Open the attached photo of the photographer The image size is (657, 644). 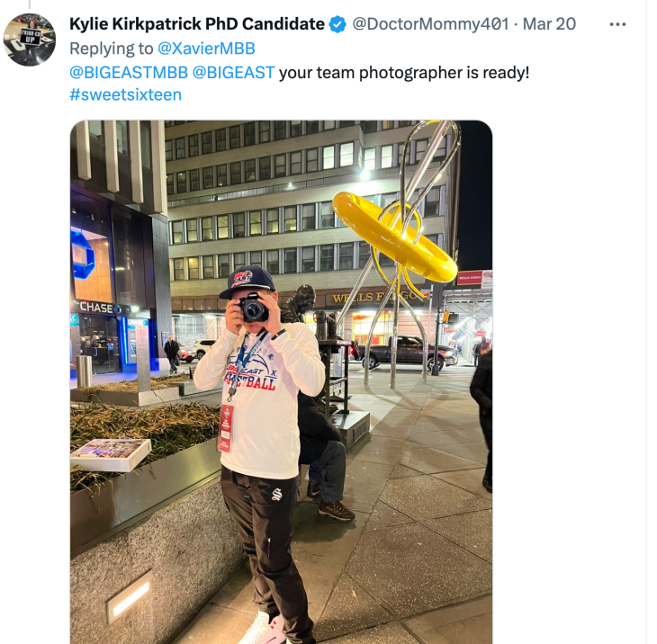[281, 382]
